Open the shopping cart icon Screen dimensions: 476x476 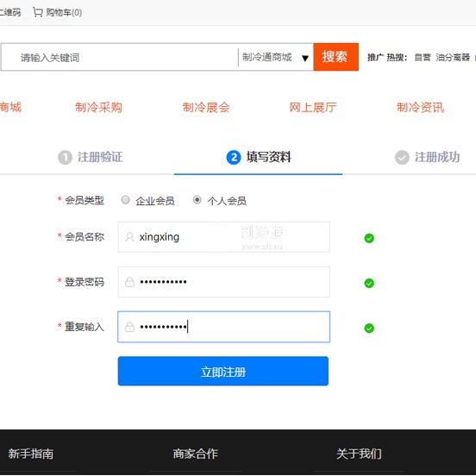(38, 12)
